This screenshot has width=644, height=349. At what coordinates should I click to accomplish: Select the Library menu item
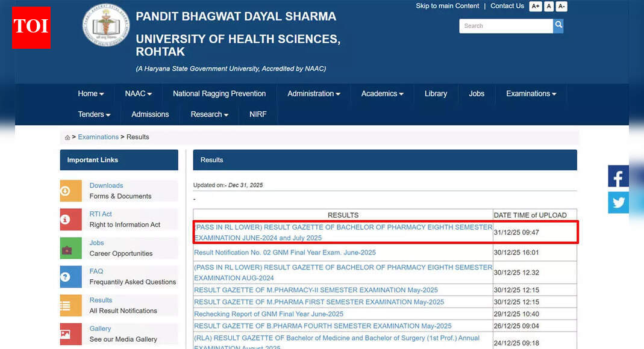[435, 93]
